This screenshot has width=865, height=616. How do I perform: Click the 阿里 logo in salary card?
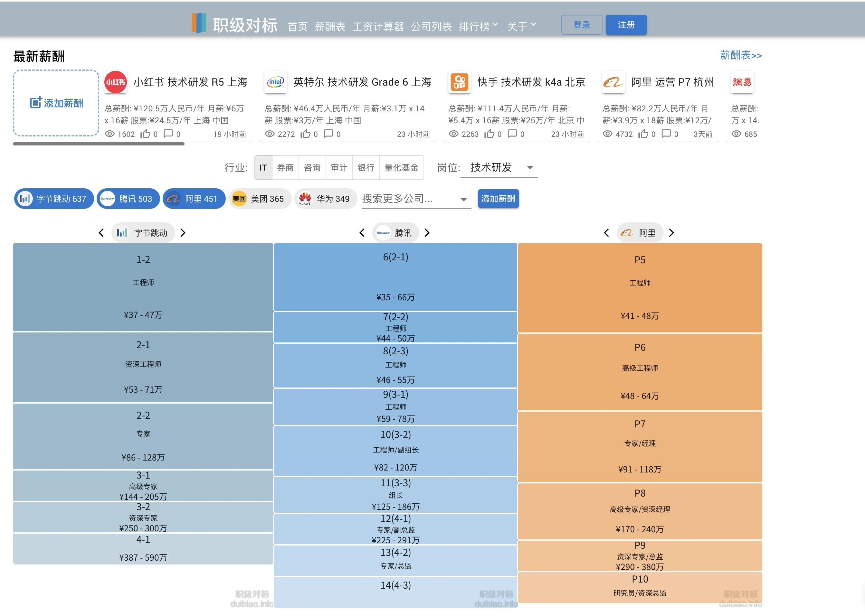tap(613, 82)
